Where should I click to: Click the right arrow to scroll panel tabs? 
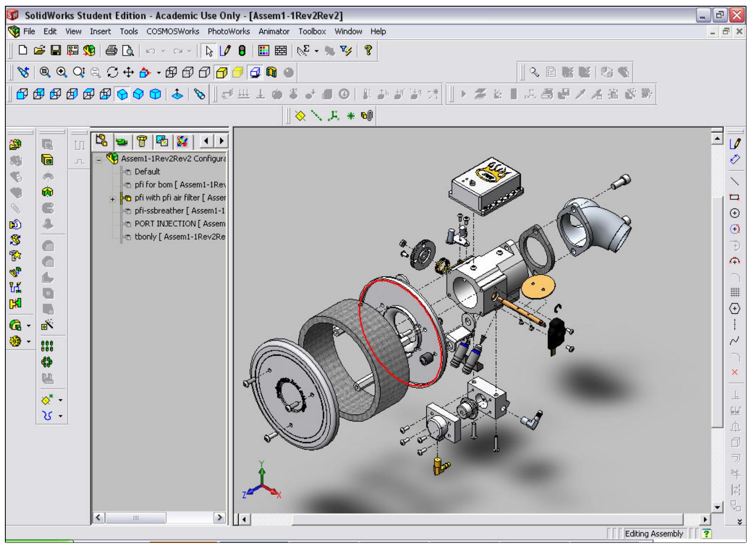(x=222, y=141)
